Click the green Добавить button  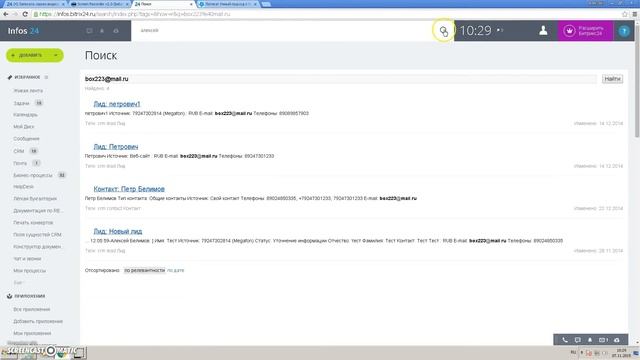[35, 55]
